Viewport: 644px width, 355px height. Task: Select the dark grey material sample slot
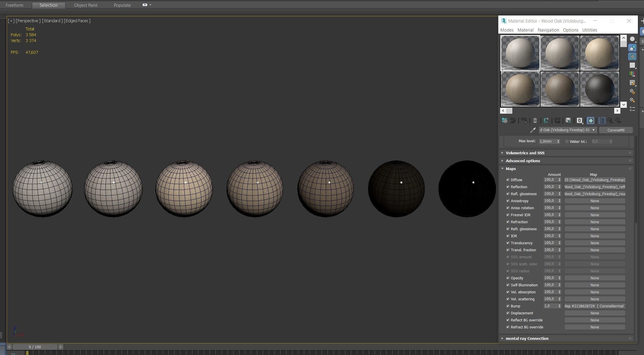(x=600, y=89)
